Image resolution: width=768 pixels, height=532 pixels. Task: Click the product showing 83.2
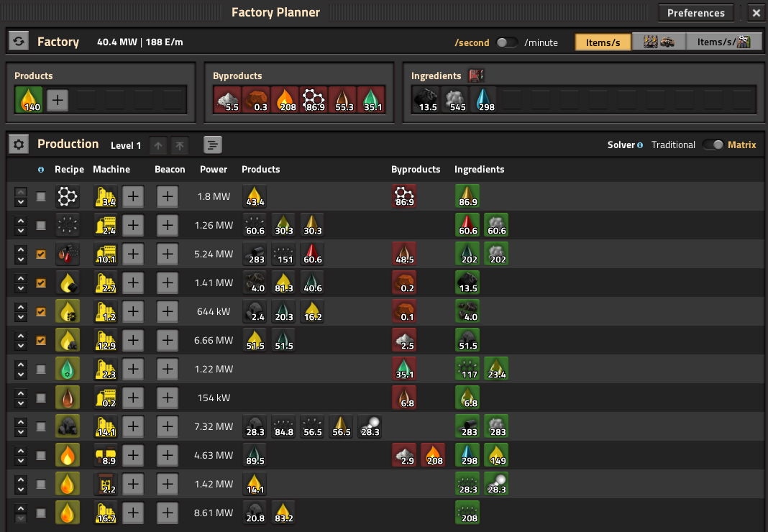(x=283, y=513)
